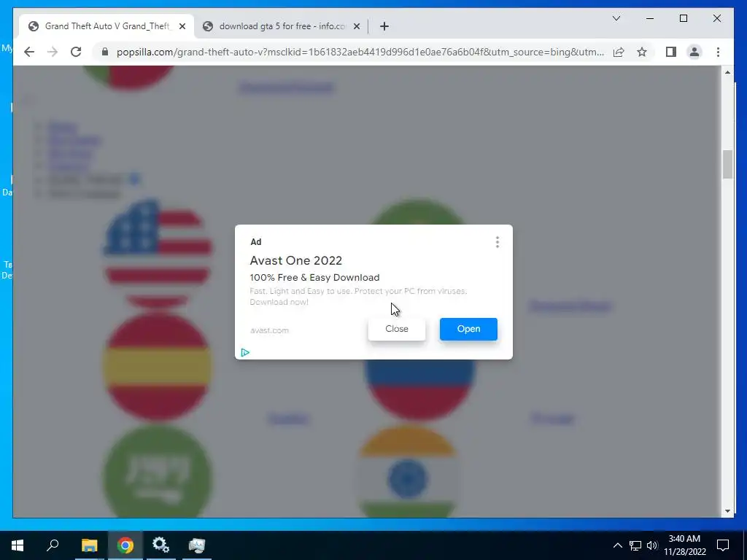Click the AdChoices triangle icon

(x=245, y=352)
